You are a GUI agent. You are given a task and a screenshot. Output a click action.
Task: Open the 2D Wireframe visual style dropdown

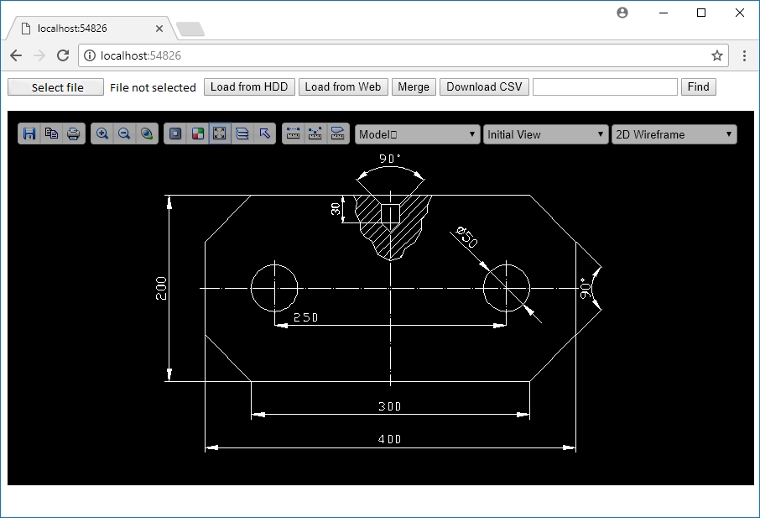pos(673,134)
